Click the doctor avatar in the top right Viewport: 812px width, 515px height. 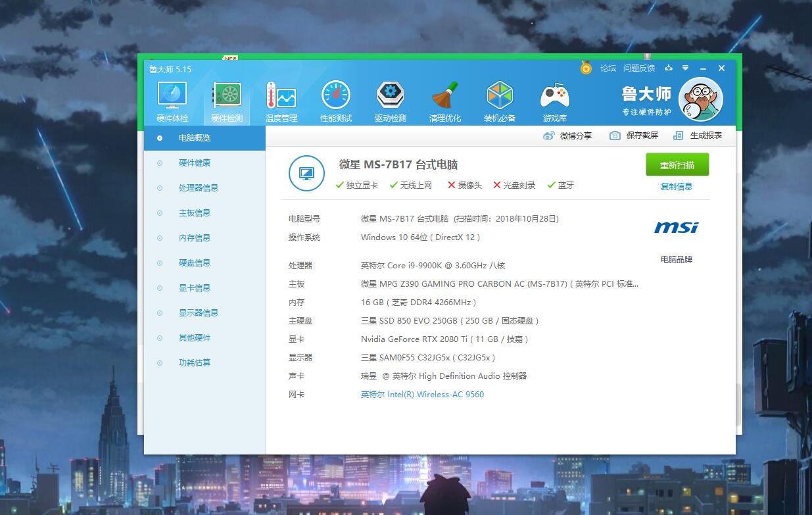[701, 99]
